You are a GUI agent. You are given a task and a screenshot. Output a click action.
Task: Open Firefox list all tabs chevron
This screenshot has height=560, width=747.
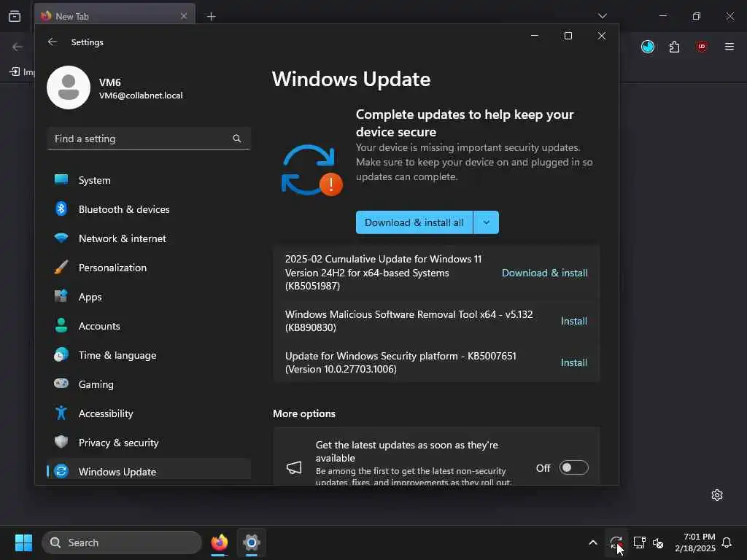pyautogui.click(x=602, y=16)
